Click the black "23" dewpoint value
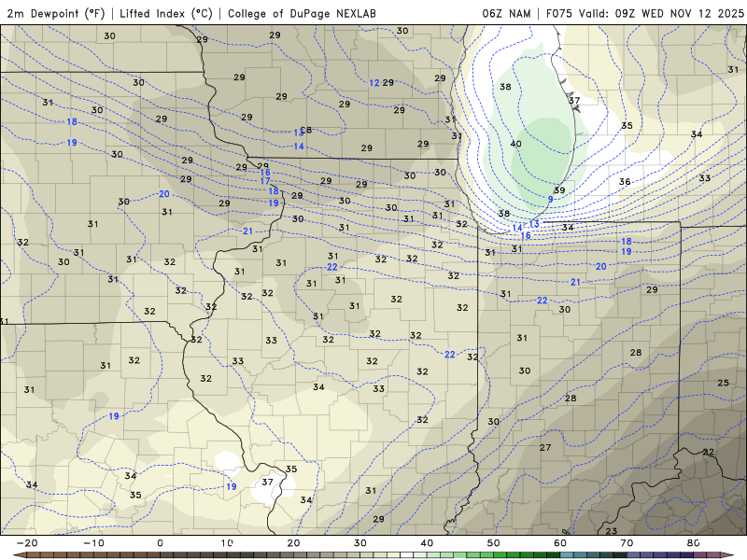This screenshot has width=747, height=560. click(612, 530)
